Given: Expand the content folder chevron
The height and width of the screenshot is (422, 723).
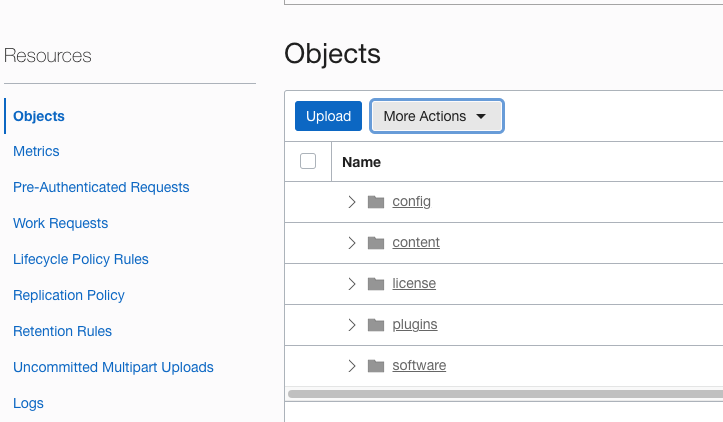Looking at the screenshot, I should pyautogui.click(x=351, y=243).
